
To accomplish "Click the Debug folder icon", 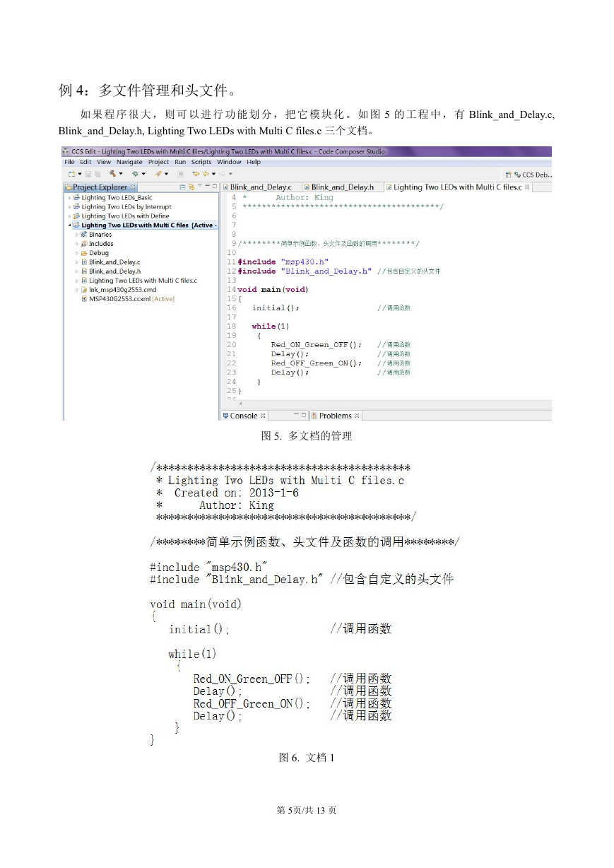I will click(x=84, y=253).
